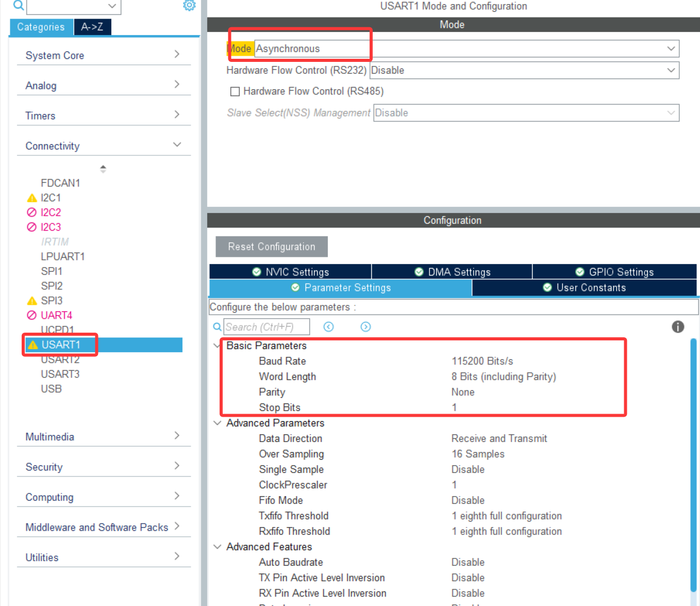700x606 pixels.
Task: Click the sort arrows above FDCAN1
Action: (103, 169)
